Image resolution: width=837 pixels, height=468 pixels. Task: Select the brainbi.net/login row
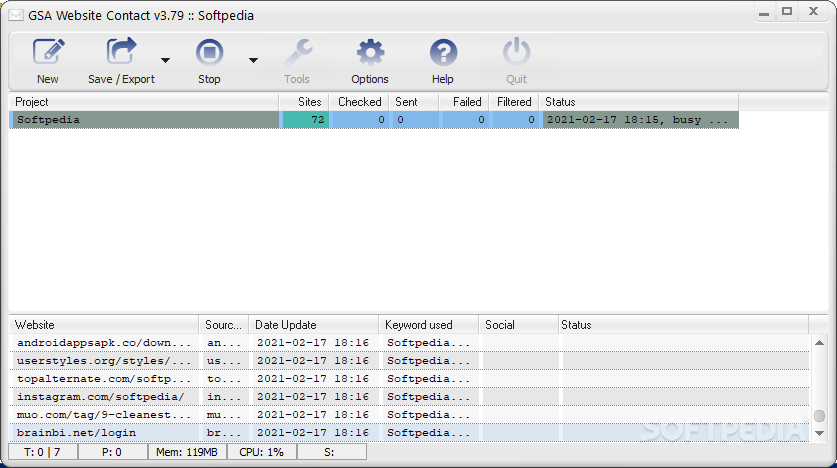[x=409, y=433]
